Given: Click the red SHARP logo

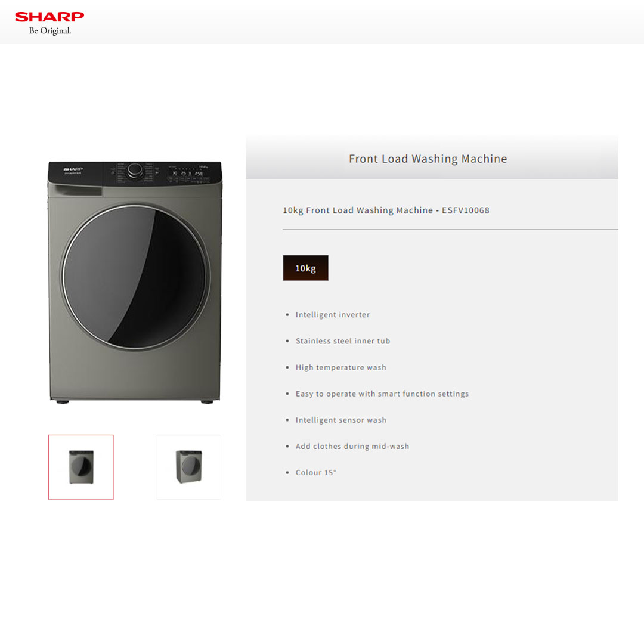Looking at the screenshot, I should tap(49, 17).
